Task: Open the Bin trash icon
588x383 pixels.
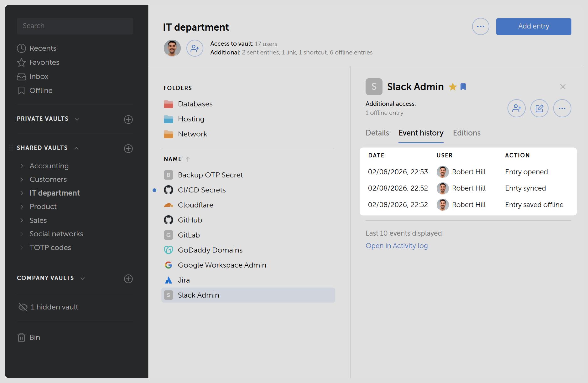Action: [x=21, y=337]
